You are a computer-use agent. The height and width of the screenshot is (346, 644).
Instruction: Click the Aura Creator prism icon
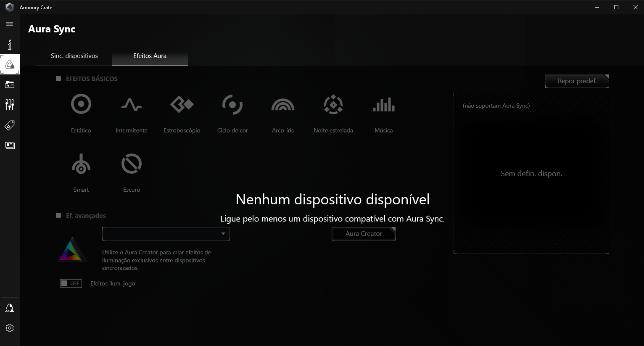coord(72,250)
